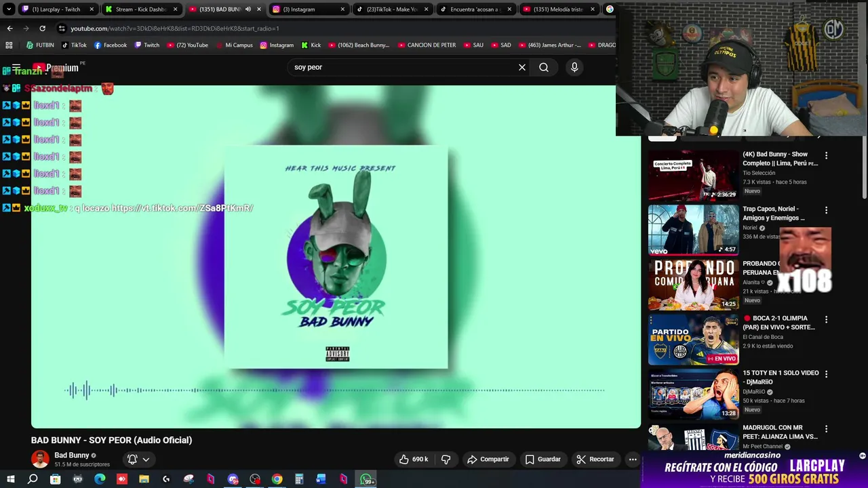Open the James Arthur bookmark

click(x=549, y=45)
